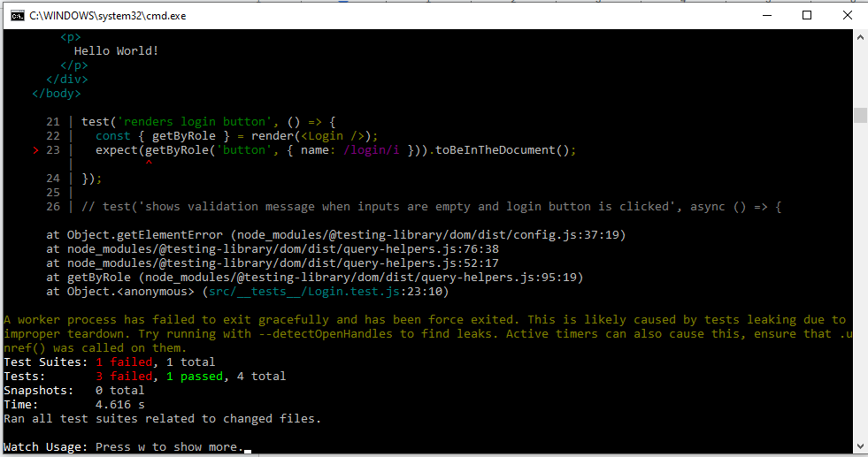Click the Hello World! output text
Viewport: 868px width, 457px height.
116,51
